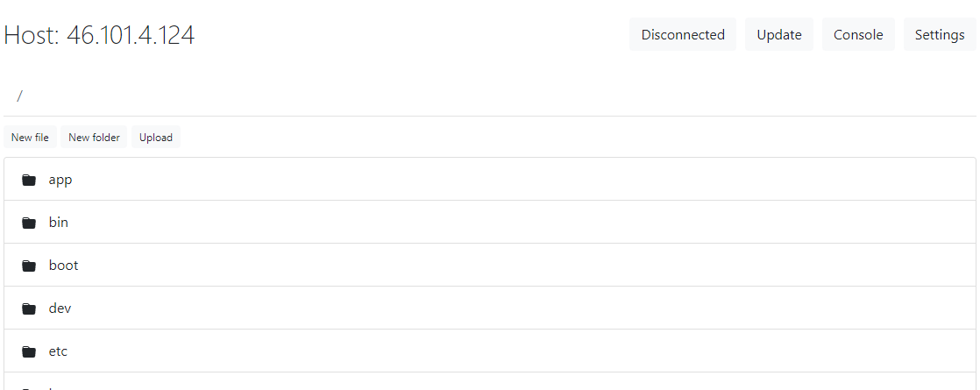Viewport: 980px width, 390px height.
Task: Open the Settings page
Action: [x=940, y=34]
